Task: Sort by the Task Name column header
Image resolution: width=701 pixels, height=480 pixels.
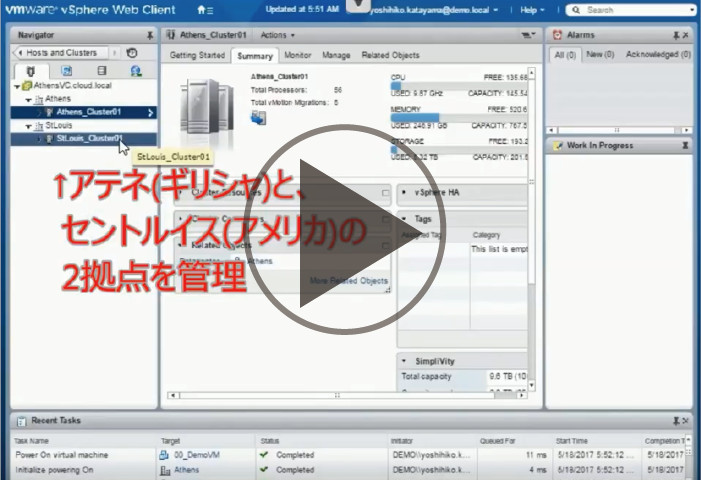Action: coord(31,441)
